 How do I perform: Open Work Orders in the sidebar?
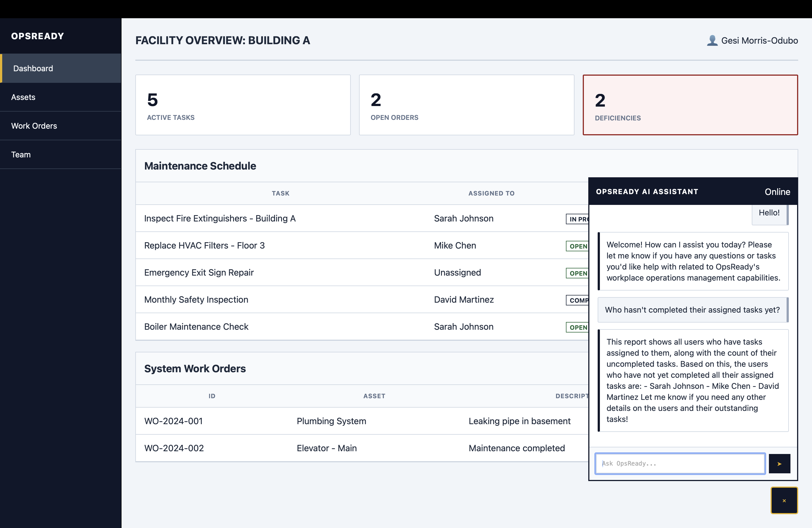point(34,126)
